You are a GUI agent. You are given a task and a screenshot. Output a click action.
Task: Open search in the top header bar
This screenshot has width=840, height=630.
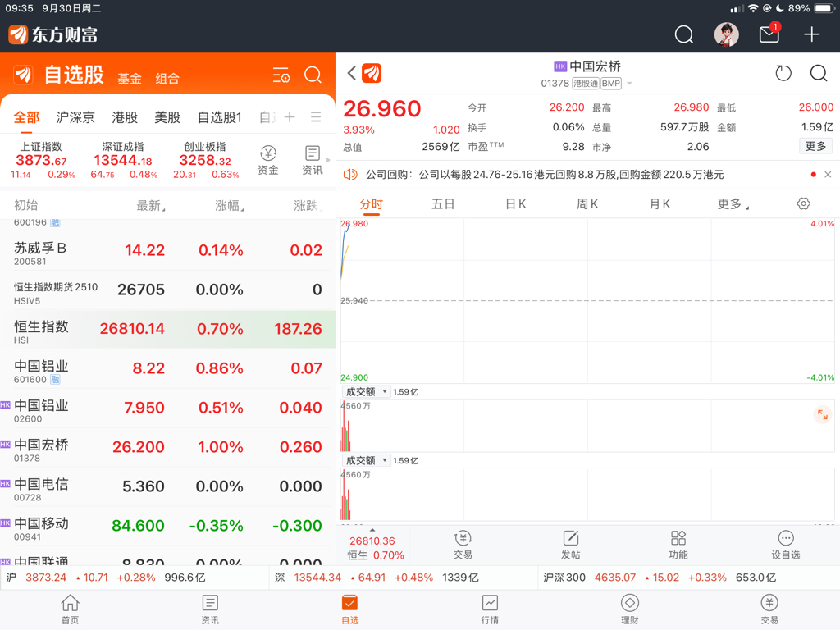coord(683,34)
